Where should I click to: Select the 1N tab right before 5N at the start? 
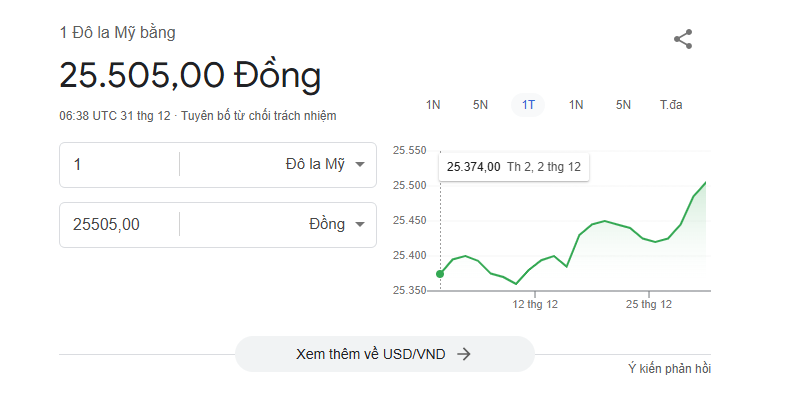433,105
